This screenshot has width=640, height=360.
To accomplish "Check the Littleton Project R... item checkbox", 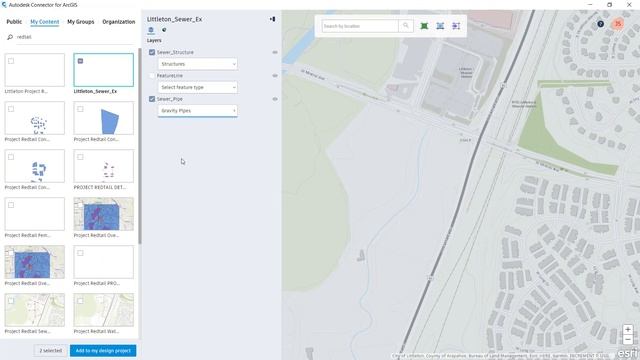I will point(11,61).
